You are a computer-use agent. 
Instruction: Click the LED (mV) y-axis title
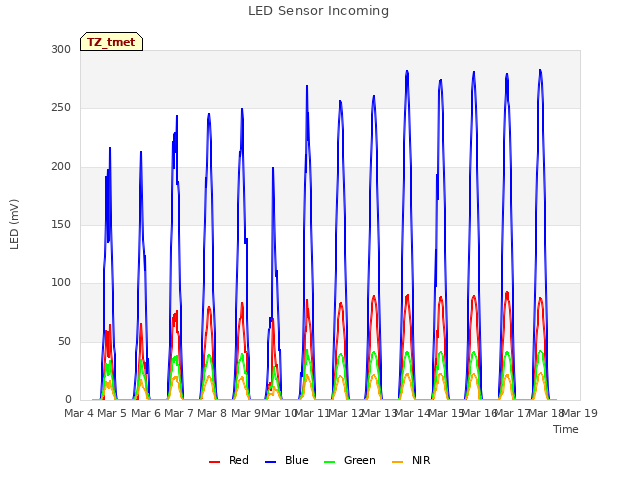(14, 224)
